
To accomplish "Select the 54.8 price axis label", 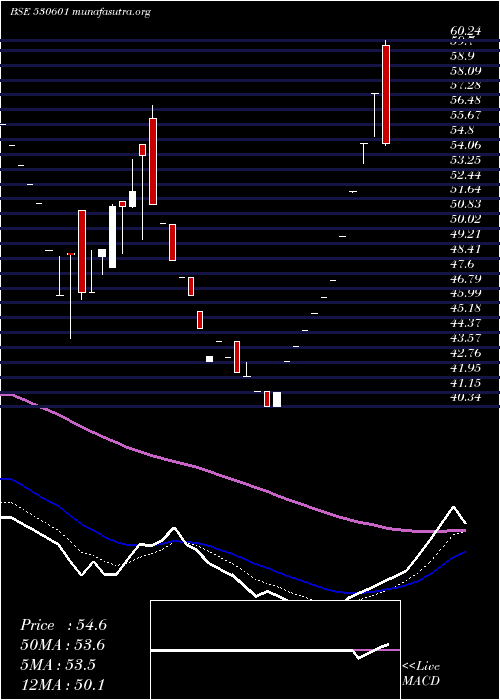I will point(462,130).
